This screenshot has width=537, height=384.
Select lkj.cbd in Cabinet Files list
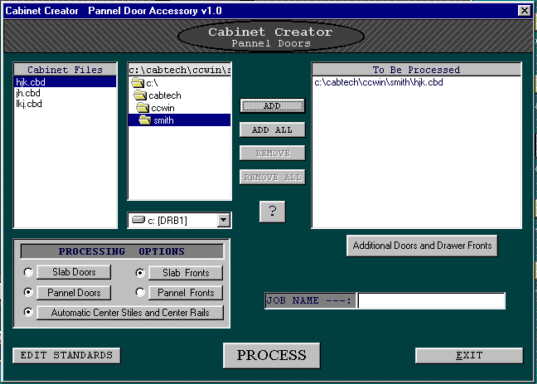coord(29,104)
